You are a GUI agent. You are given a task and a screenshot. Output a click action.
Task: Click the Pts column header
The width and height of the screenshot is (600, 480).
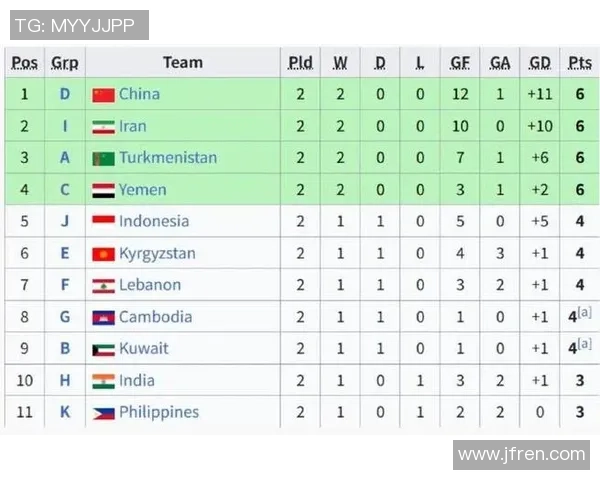click(x=580, y=62)
